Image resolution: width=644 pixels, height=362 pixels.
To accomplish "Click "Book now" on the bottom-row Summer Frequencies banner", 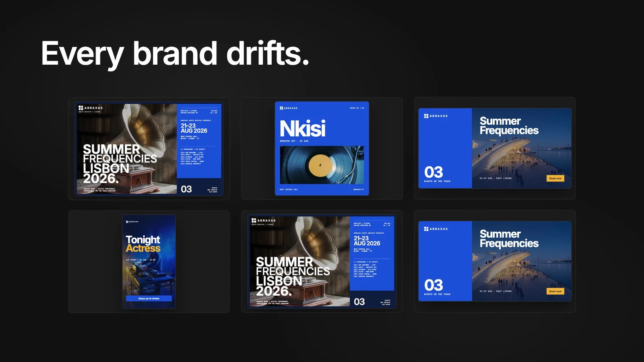I will pos(555,291).
